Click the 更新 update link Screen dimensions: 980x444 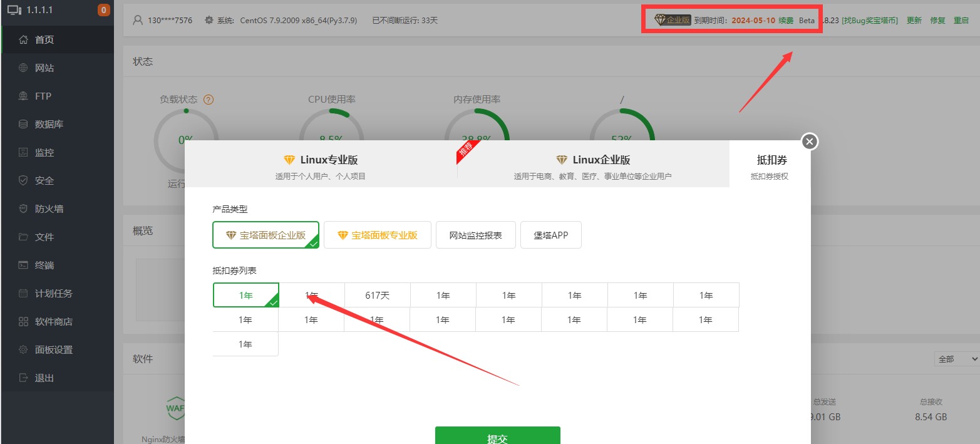(x=914, y=20)
